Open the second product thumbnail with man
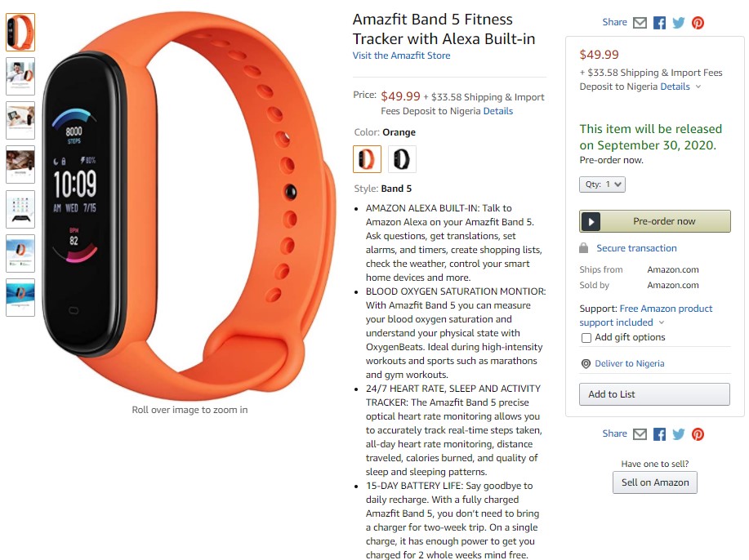749x560 pixels. click(x=20, y=77)
